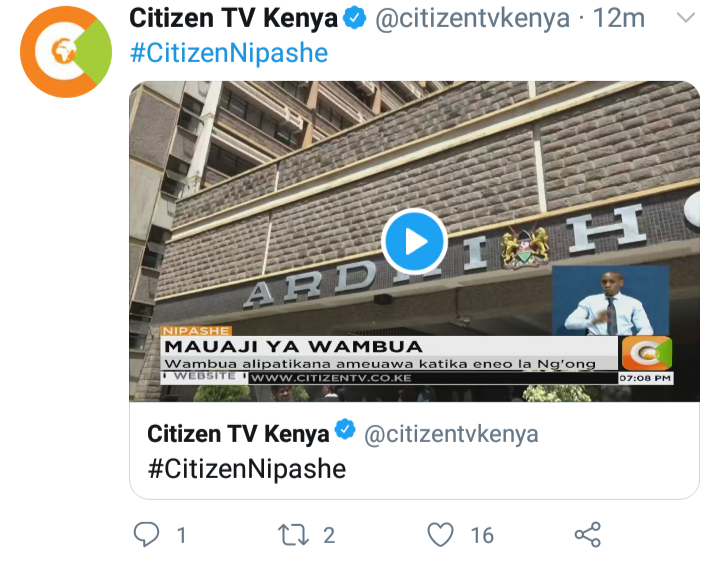Play the Citizen Nipashe video

click(414, 241)
